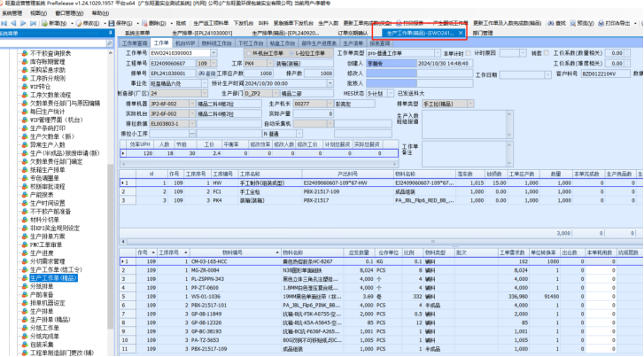Select the L-拉位工作单 radio option
644x357 pixels.
[291, 53]
